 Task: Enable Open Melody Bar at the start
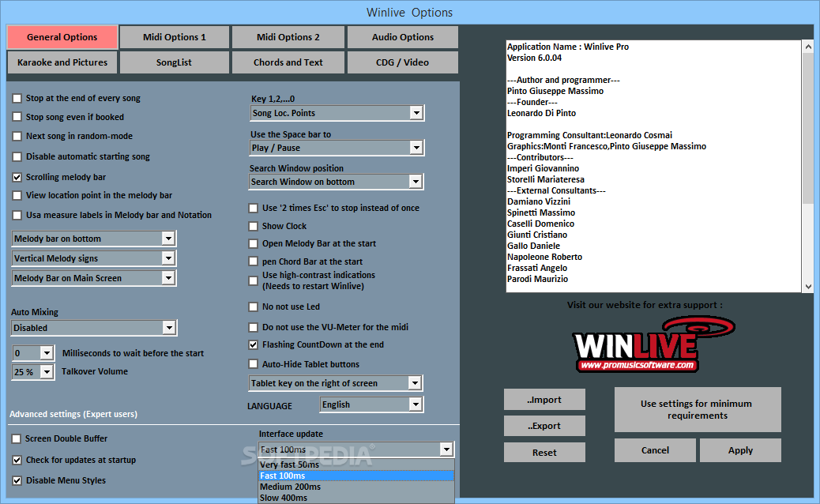click(253, 243)
